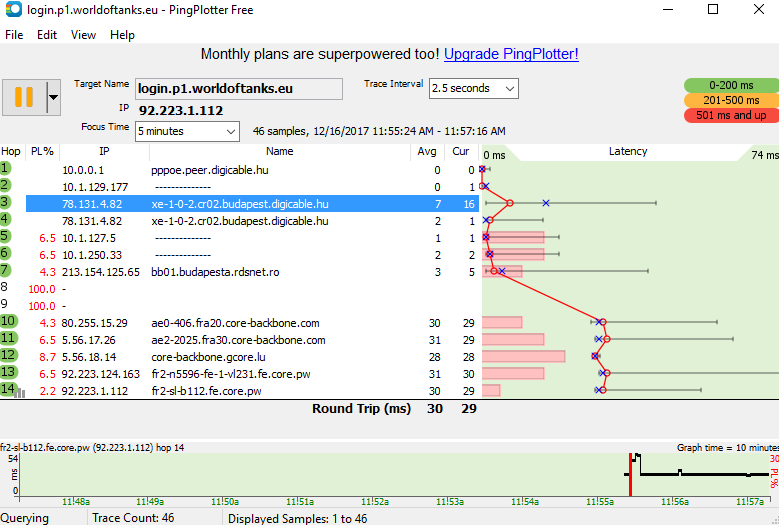Click the green hop 10 circle icon
Screen dimensions: 779x525
(x=9, y=322)
